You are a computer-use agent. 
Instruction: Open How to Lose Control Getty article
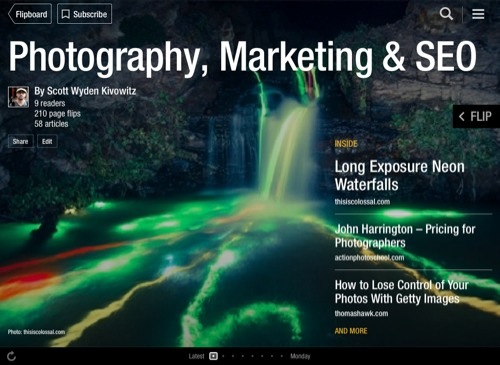[x=402, y=292]
